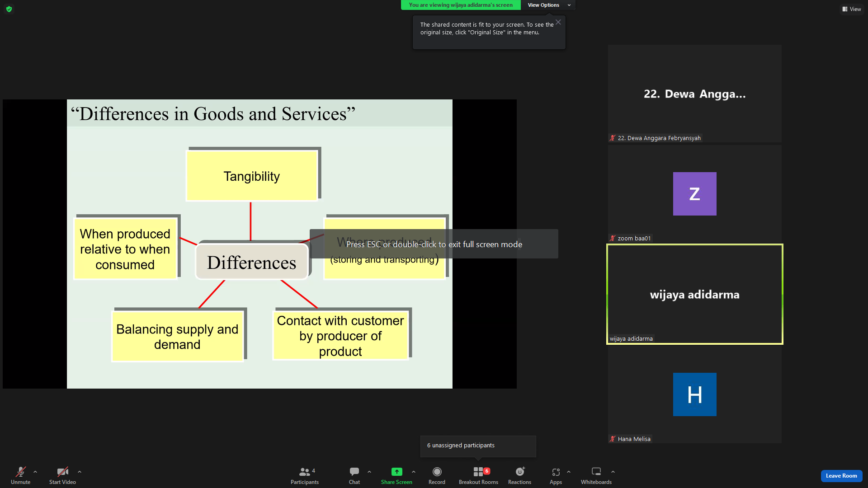Select wijaya adidarma's active speaker tile
The width and height of the screenshot is (868, 488).
pos(695,294)
